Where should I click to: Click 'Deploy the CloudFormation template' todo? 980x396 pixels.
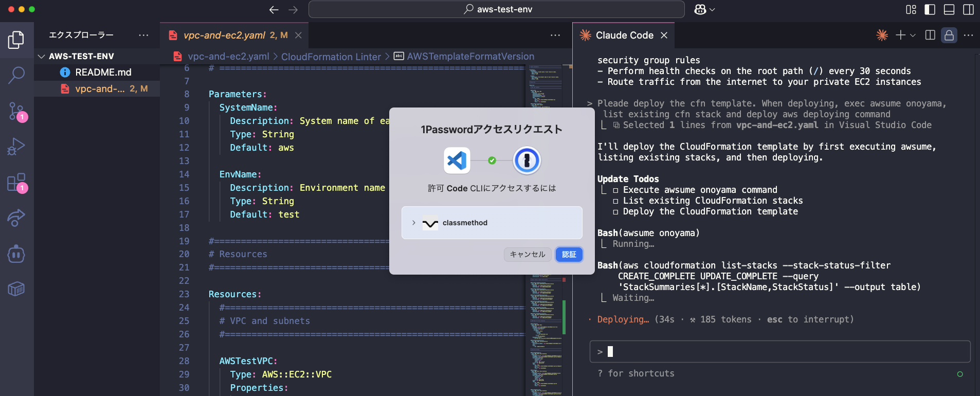tap(711, 211)
